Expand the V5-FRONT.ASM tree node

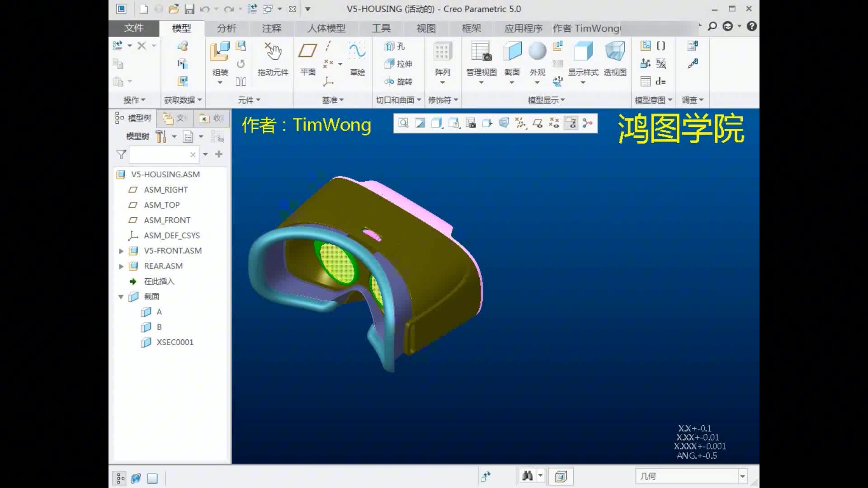pos(121,251)
